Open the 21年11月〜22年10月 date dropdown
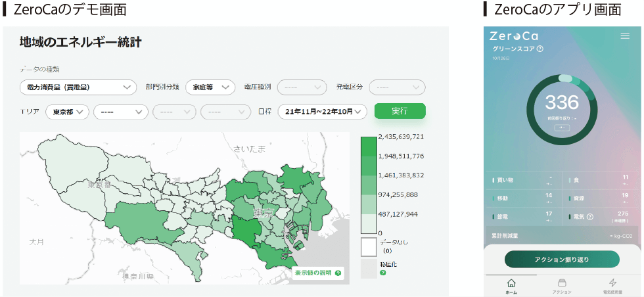 tap(323, 112)
